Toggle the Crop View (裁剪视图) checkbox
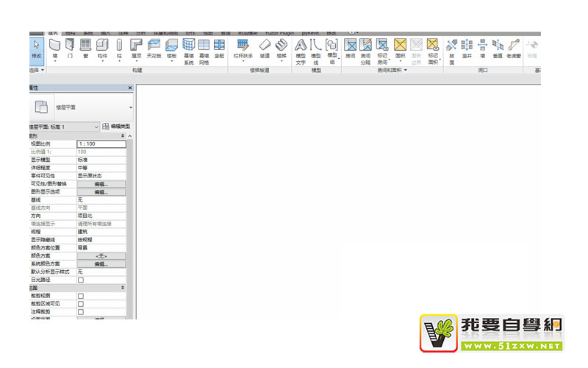The height and width of the screenshot is (368, 588). (81, 296)
